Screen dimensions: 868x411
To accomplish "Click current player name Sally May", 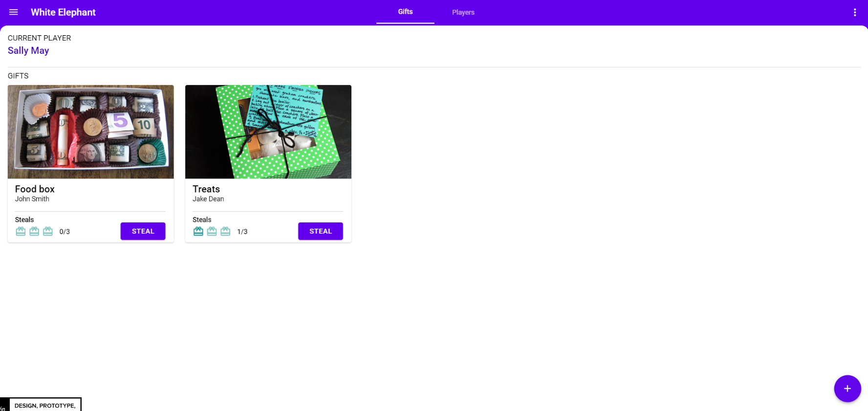I will 28,50.
